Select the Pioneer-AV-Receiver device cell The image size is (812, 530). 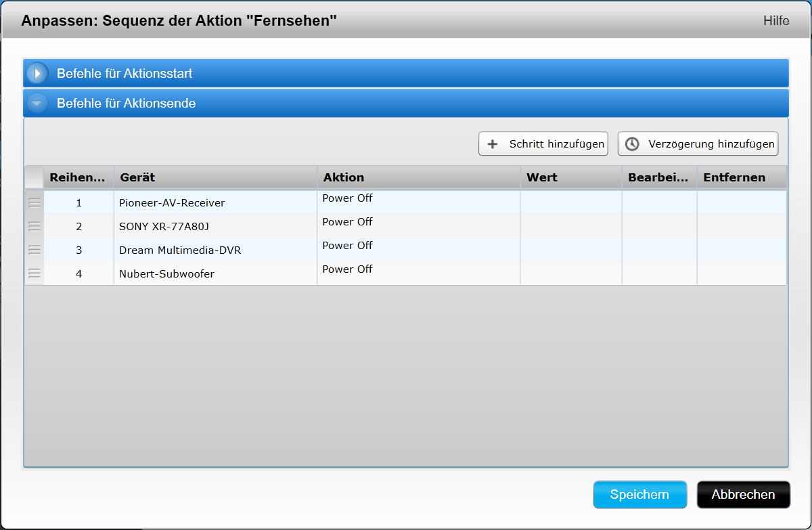(172, 202)
